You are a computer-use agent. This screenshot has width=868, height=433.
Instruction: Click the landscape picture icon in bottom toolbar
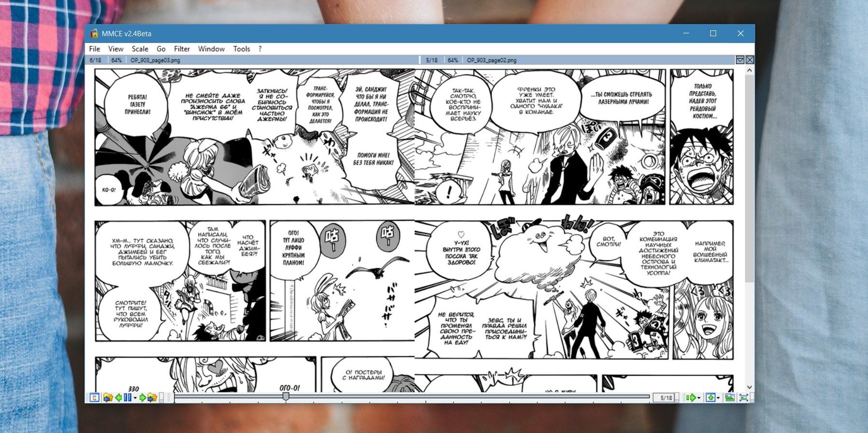[x=730, y=397]
